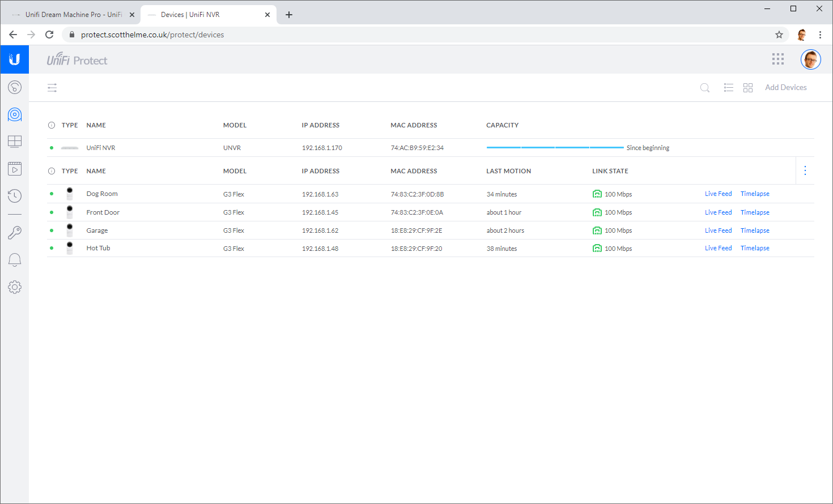Click the address bar URL

[152, 35]
